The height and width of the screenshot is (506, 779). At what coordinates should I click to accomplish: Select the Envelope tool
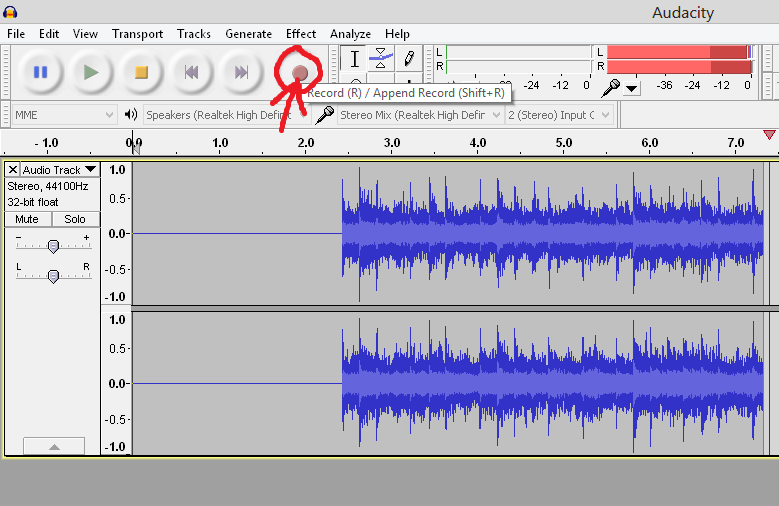click(381, 59)
